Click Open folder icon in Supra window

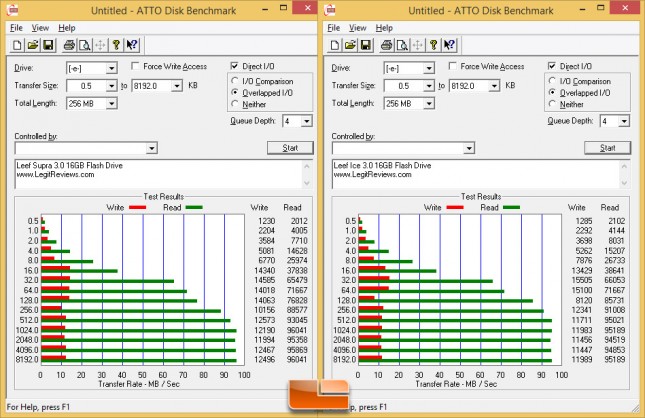click(32, 45)
